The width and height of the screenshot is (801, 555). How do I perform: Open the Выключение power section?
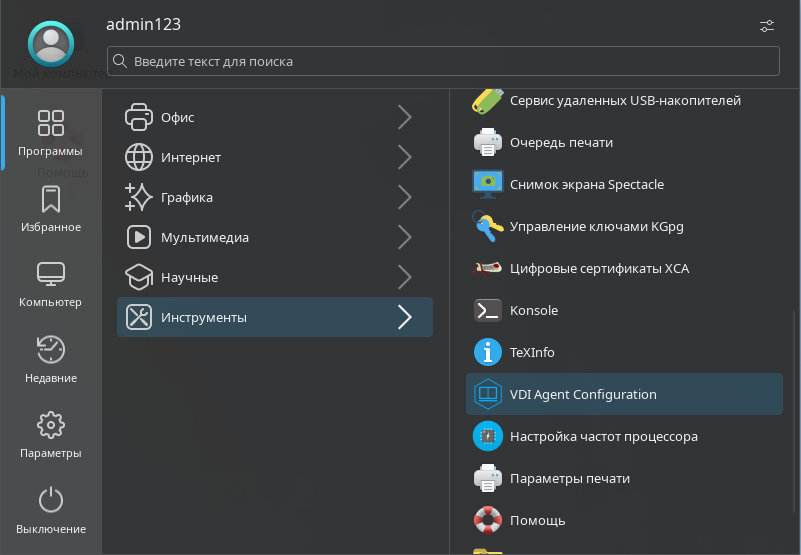click(51, 511)
